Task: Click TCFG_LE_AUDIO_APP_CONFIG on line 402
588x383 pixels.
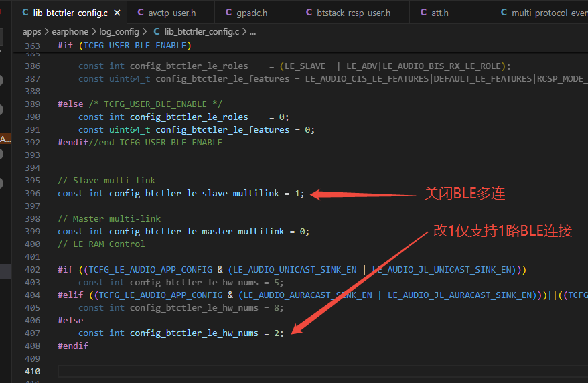Action: [151, 270]
